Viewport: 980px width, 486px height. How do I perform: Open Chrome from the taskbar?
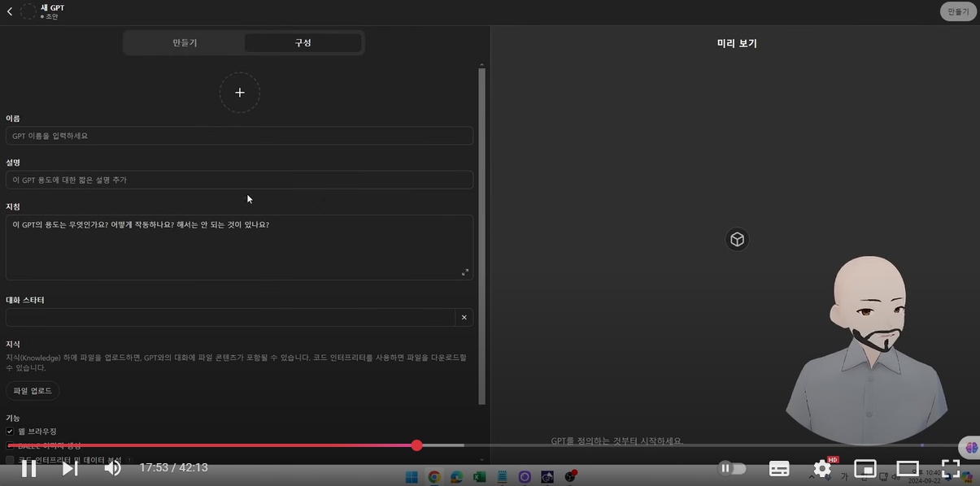point(434,477)
